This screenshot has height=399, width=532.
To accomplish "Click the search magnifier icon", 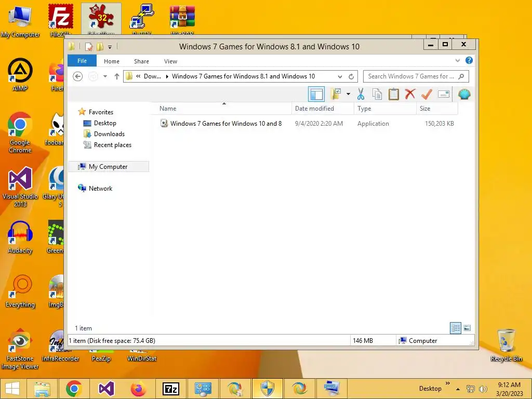I will [461, 76].
